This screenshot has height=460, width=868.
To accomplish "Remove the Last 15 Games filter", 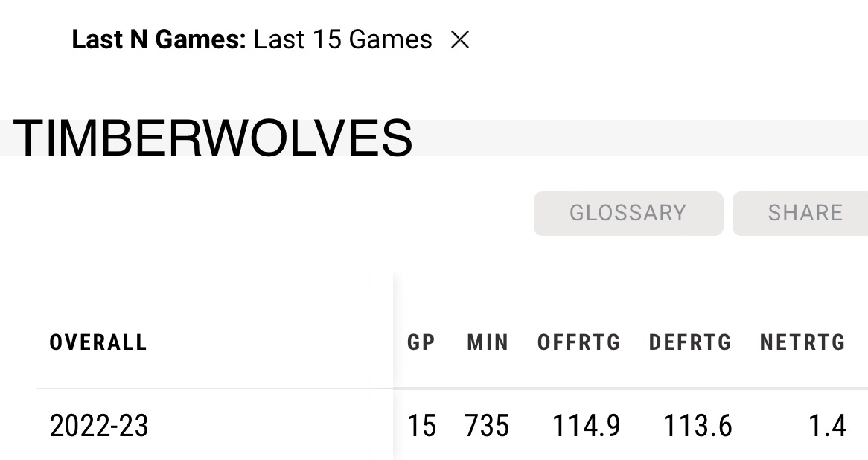I will pyautogui.click(x=460, y=40).
